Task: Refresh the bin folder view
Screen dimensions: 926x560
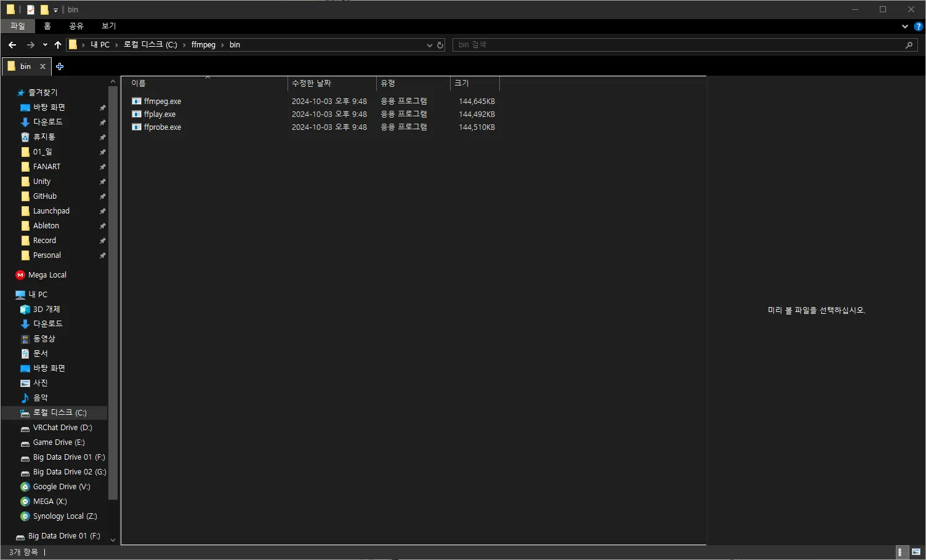Action: pyautogui.click(x=440, y=45)
